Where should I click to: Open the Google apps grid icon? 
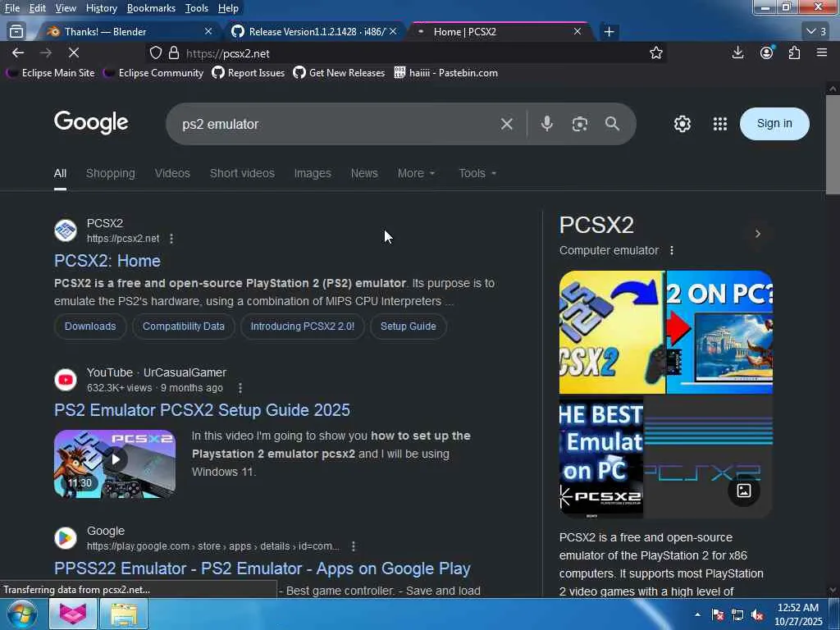720,124
